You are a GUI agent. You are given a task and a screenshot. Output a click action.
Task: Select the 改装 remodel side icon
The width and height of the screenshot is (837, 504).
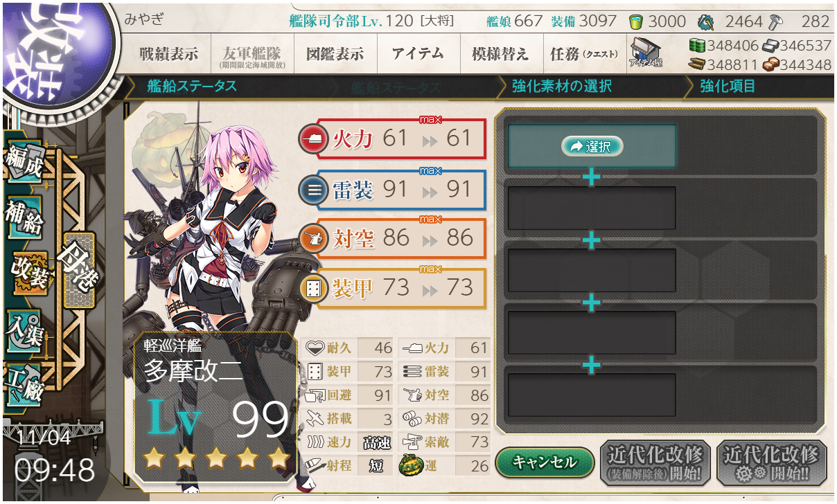(28, 271)
